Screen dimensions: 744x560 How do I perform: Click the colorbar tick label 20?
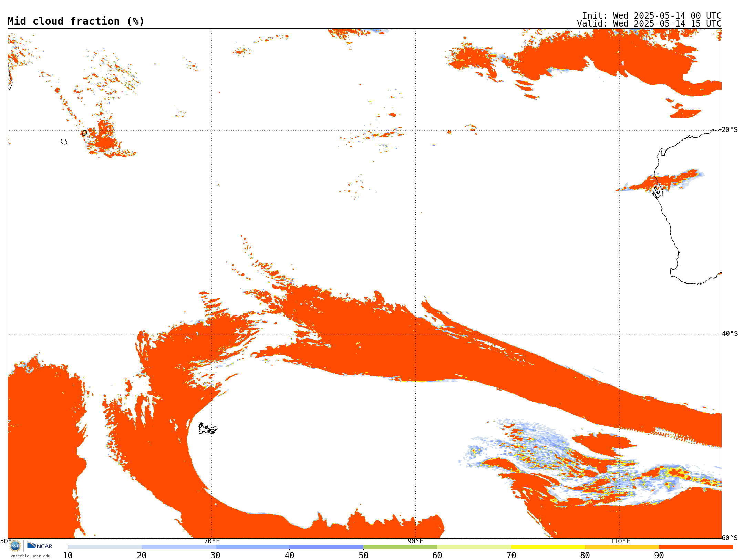[x=142, y=556]
